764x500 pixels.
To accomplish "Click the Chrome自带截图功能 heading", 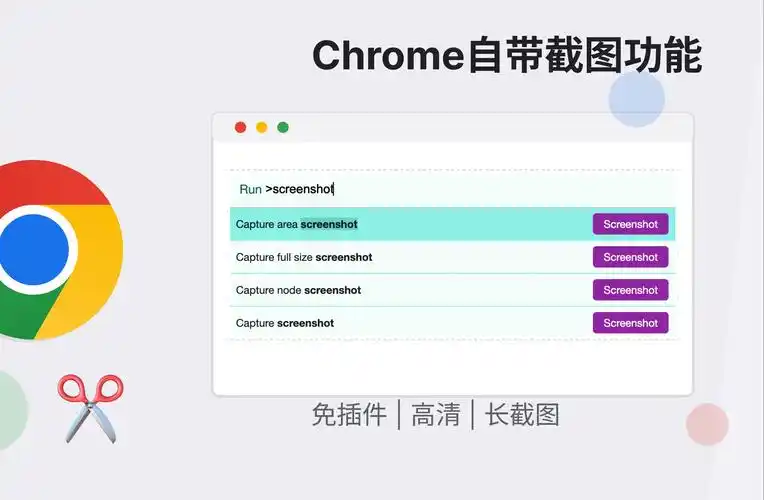I will 507,55.
